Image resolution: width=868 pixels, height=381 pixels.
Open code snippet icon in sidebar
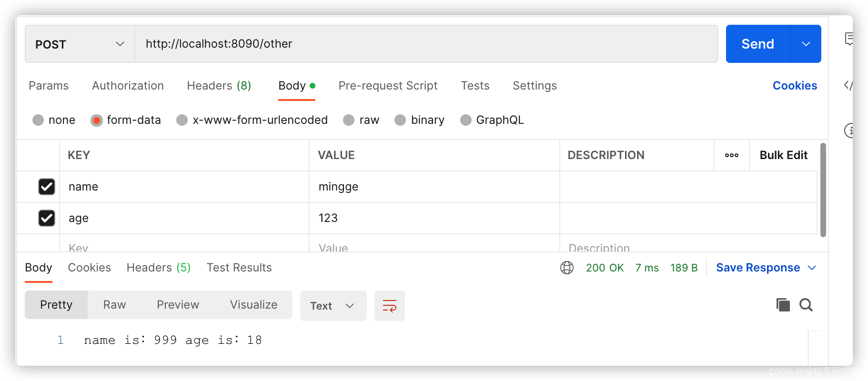click(x=848, y=85)
